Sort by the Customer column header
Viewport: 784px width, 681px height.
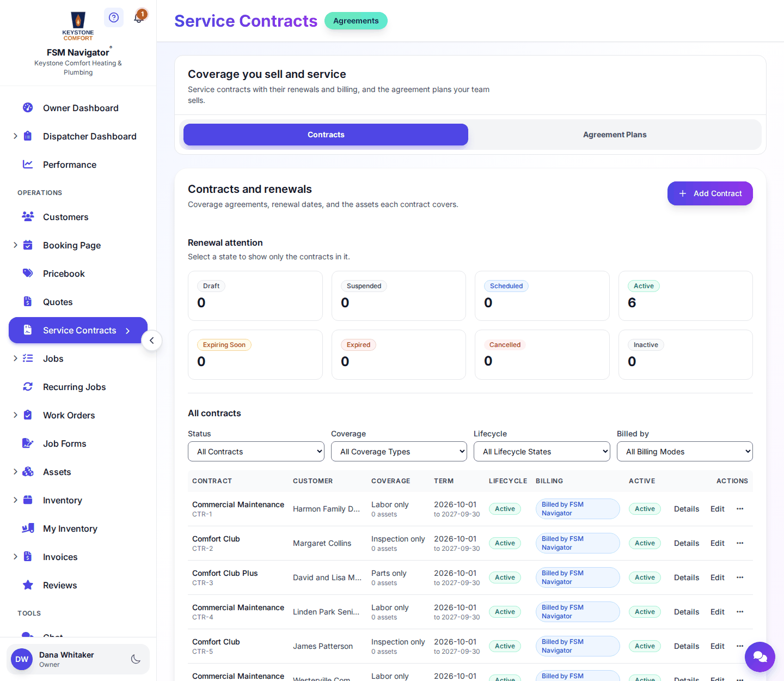313,481
